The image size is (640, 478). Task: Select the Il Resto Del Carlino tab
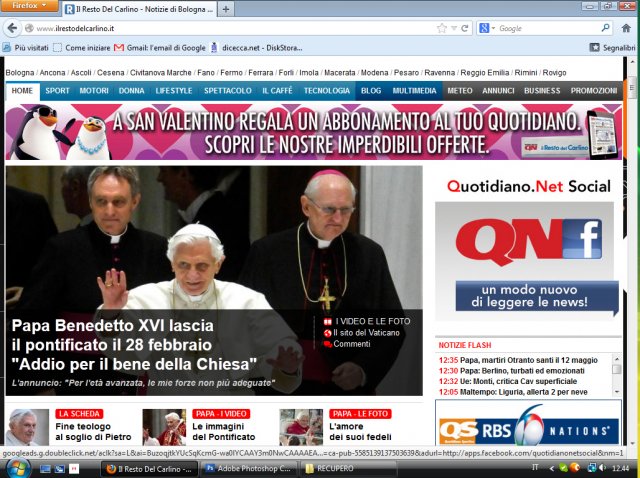(x=139, y=9)
